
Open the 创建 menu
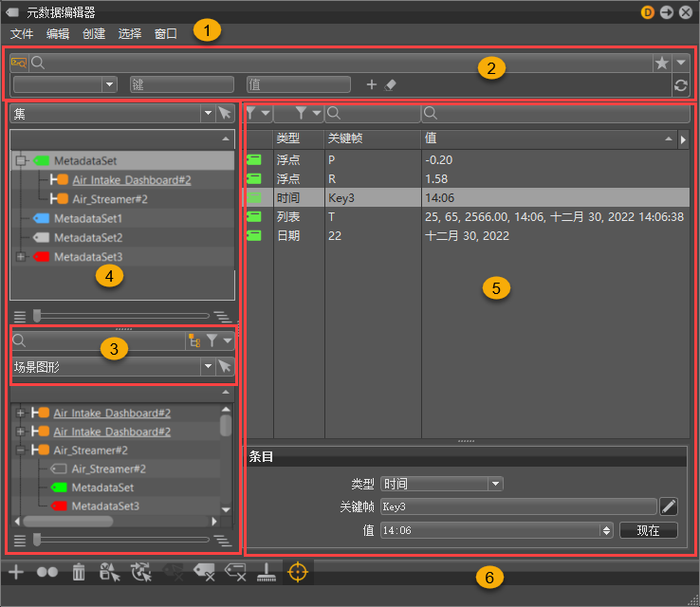(x=94, y=33)
